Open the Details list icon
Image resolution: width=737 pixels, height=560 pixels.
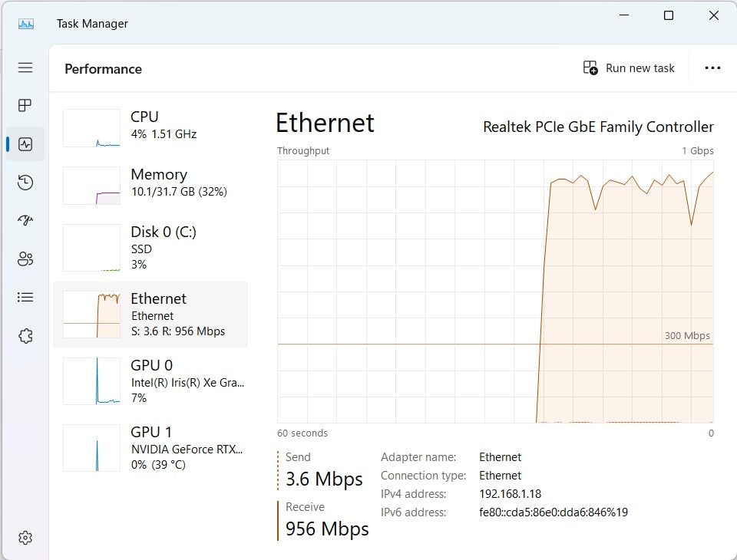25,297
